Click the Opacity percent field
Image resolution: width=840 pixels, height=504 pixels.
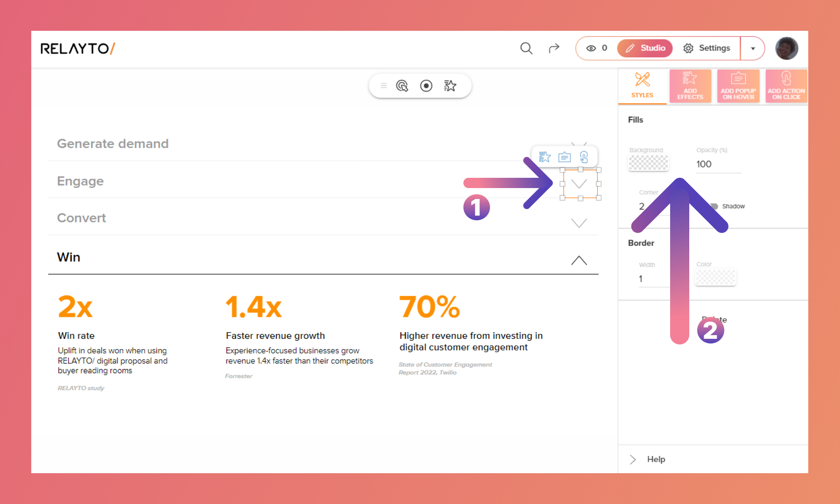719,164
